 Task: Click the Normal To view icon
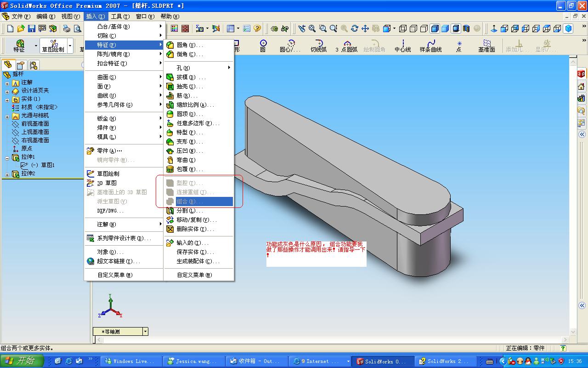494,29
